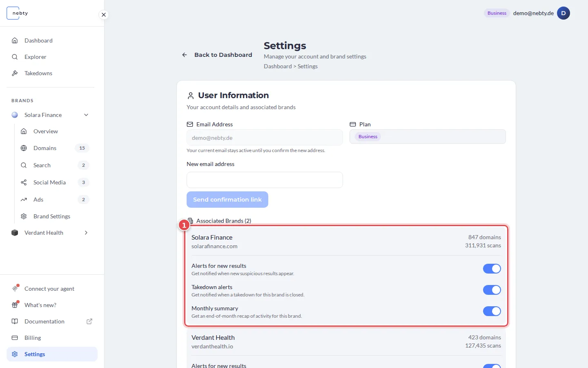Select Verdant Health brand in sidebar
The image size is (588, 368).
point(44,233)
